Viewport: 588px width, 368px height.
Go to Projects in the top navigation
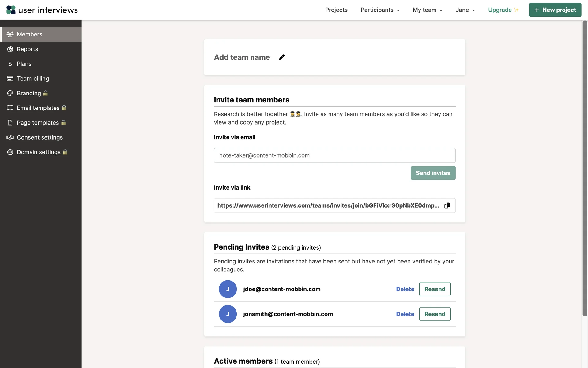[336, 10]
